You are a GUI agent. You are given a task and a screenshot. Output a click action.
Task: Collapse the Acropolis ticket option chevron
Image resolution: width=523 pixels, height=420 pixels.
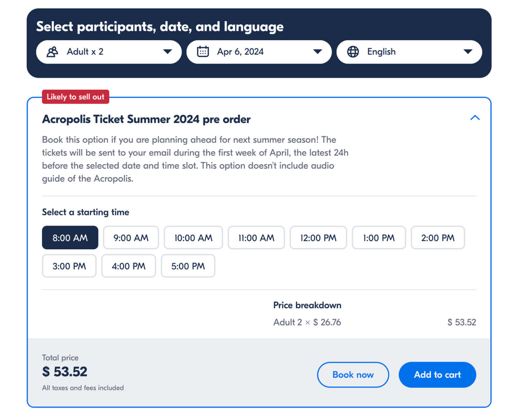click(x=475, y=118)
